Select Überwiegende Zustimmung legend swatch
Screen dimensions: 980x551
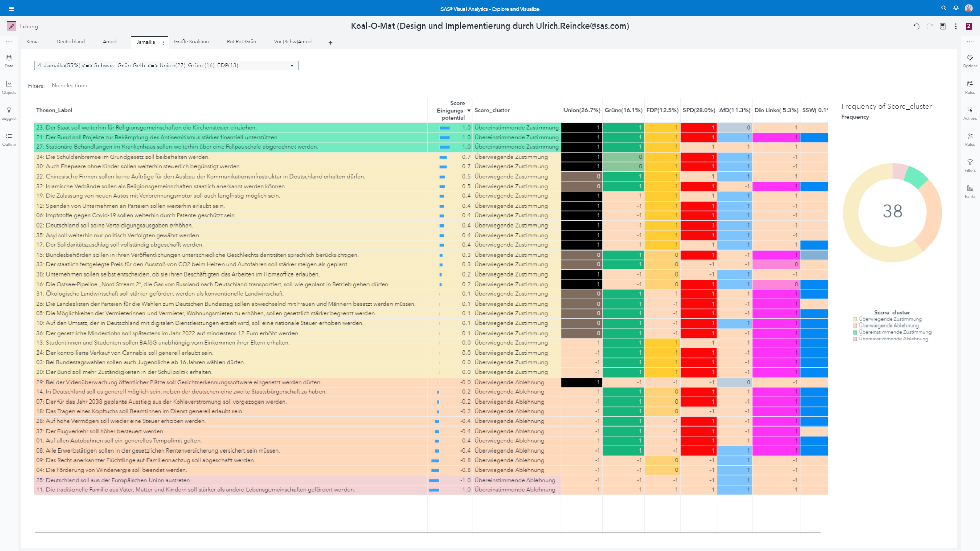click(x=855, y=319)
